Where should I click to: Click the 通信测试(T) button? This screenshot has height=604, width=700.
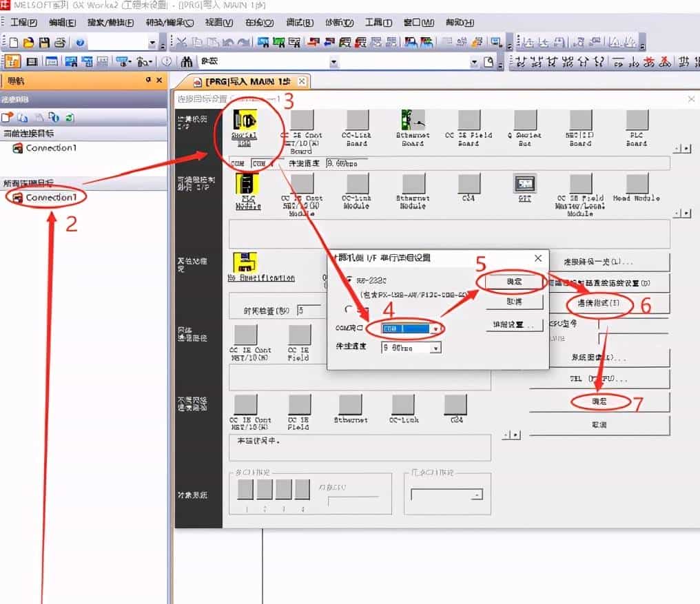pyautogui.click(x=599, y=304)
